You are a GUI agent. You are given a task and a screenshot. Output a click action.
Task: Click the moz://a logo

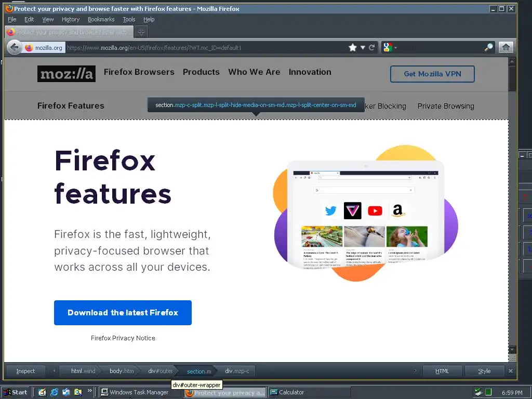click(x=66, y=74)
